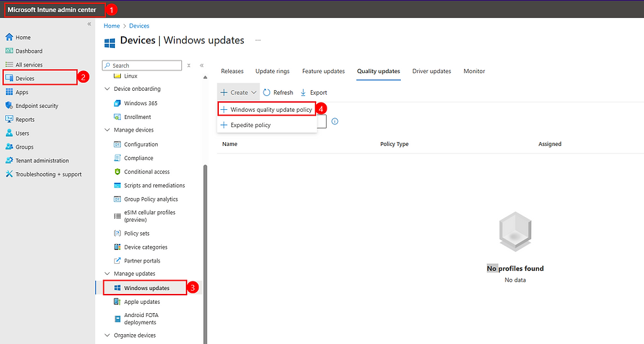Click eSIM cellular profiles icon
The image size is (644, 344).
(x=118, y=216)
